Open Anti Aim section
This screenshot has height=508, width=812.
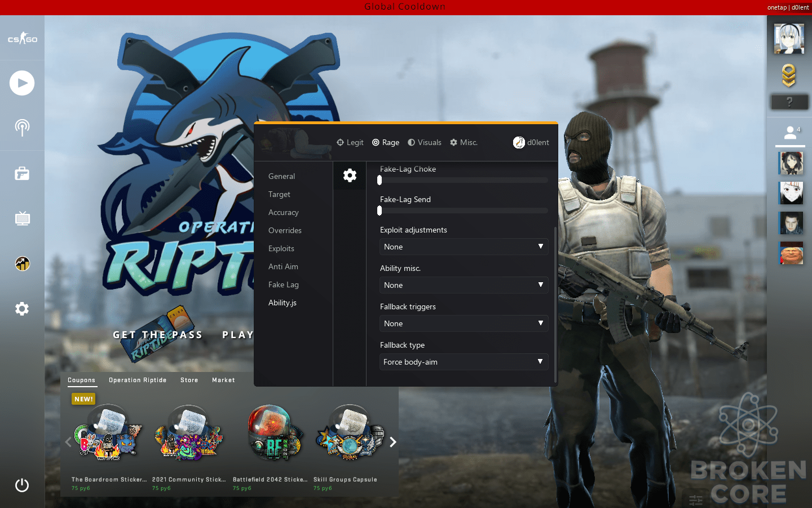[283, 266]
